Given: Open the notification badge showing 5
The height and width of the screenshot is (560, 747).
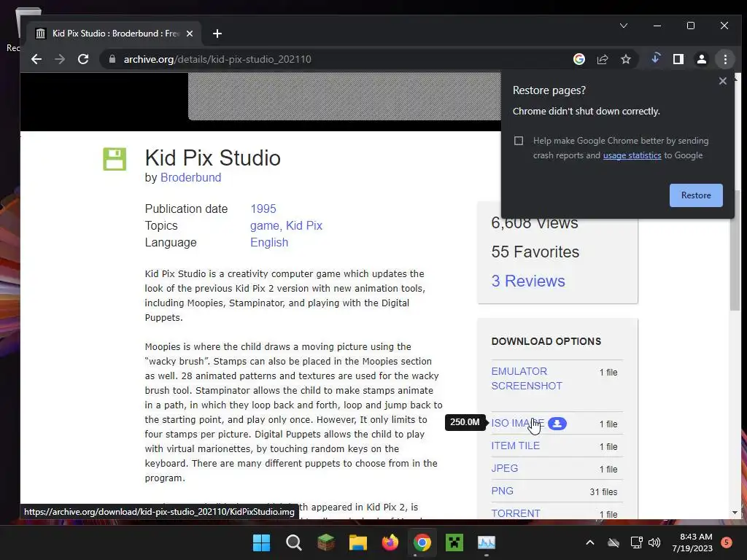Looking at the screenshot, I should pos(727,542).
